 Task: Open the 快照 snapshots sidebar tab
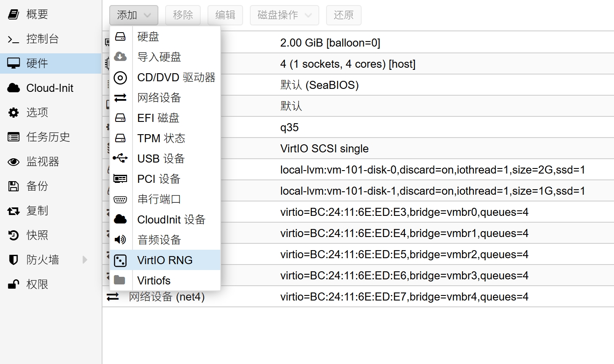pyautogui.click(x=37, y=235)
